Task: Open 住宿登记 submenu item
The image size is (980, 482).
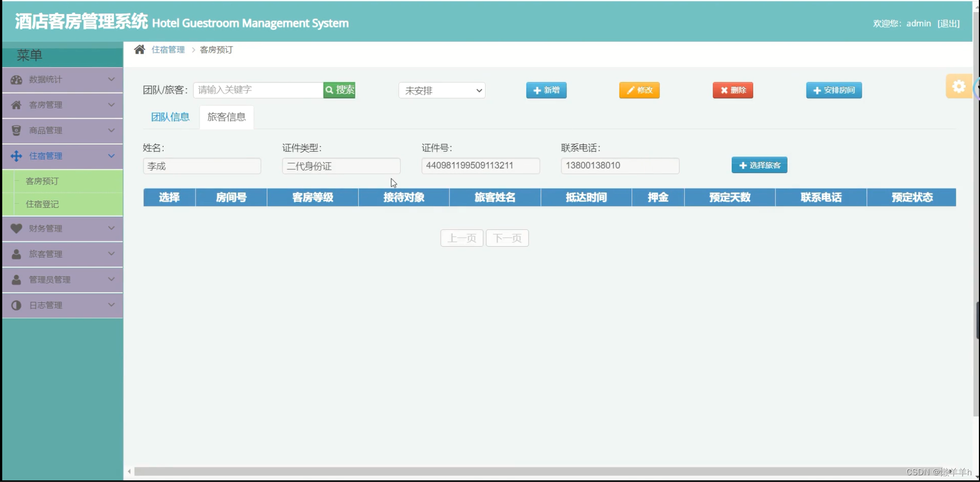Action: click(x=63, y=204)
